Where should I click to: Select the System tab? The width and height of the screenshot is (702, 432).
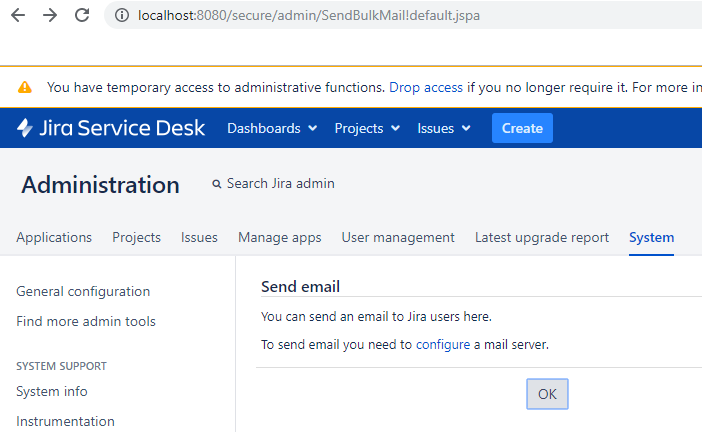point(651,237)
